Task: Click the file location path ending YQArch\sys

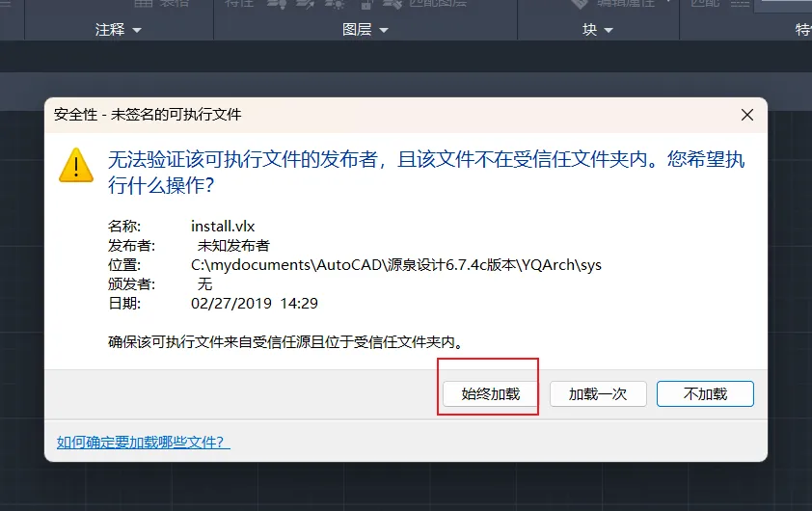Action: pyautogui.click(x=396, y=265)
